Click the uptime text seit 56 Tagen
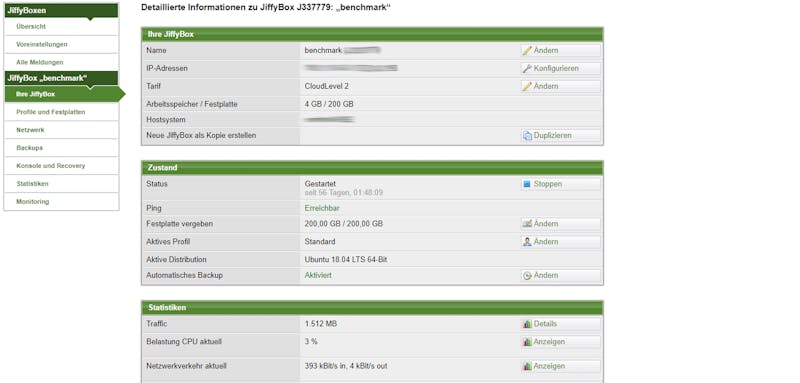800x383 pixels. (344, 193)
